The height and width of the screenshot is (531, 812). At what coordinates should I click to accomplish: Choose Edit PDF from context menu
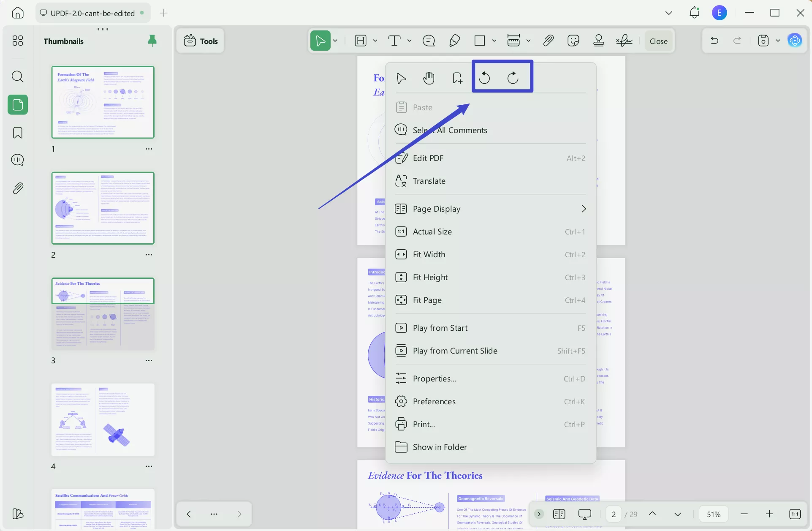(x=428, y=158)
